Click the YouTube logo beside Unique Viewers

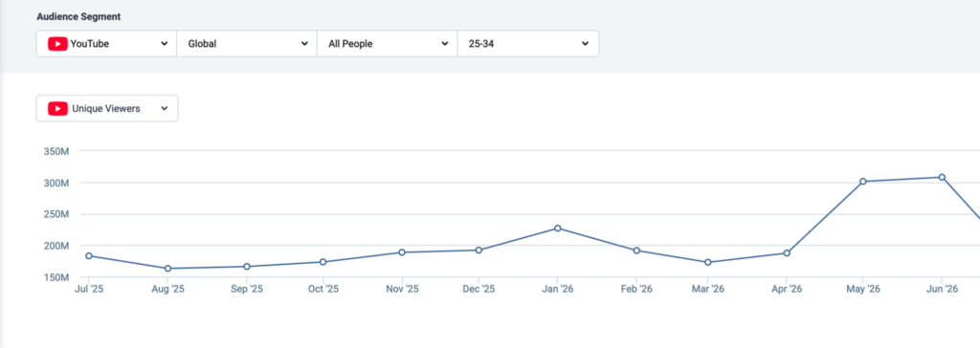tap(57, 108)
